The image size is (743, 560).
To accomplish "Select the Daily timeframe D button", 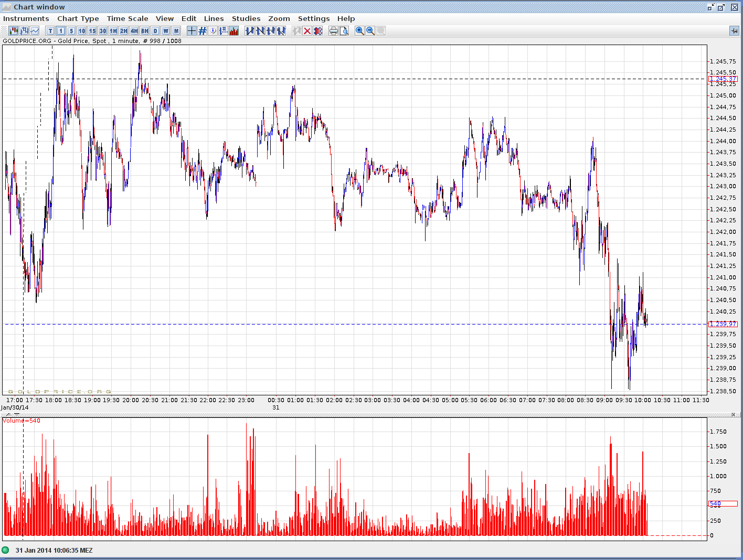I will coord(155,30).
